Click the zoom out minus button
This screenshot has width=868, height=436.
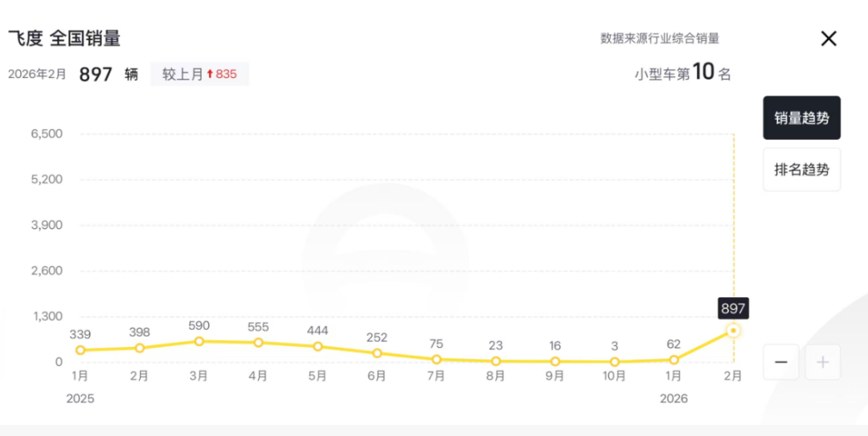pyautogui.click(x=780, y=362)
